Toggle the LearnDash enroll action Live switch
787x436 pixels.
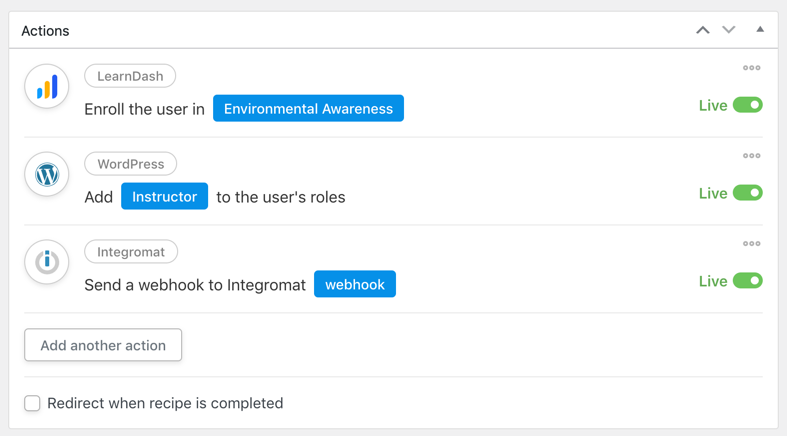pos(747,105)
